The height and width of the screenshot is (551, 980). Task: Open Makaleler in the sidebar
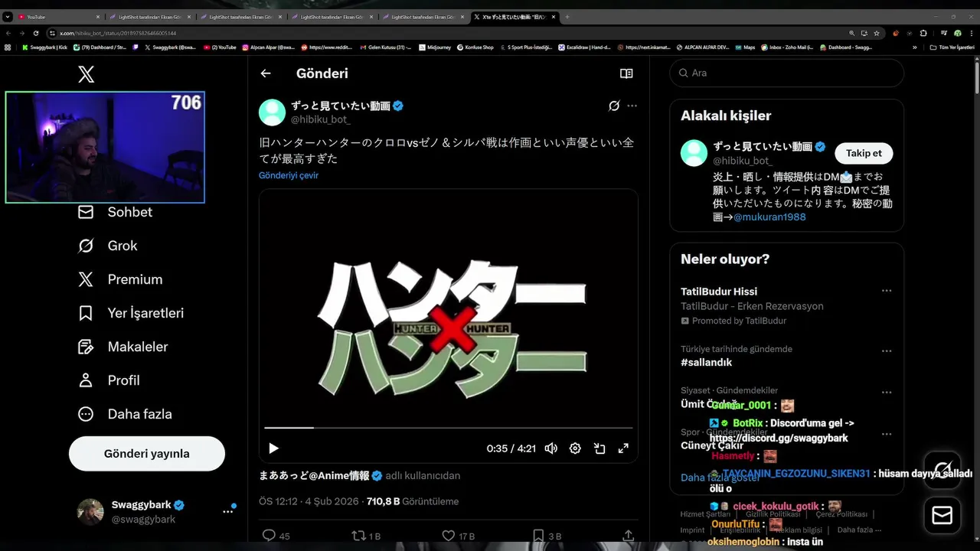click(122, 347)
